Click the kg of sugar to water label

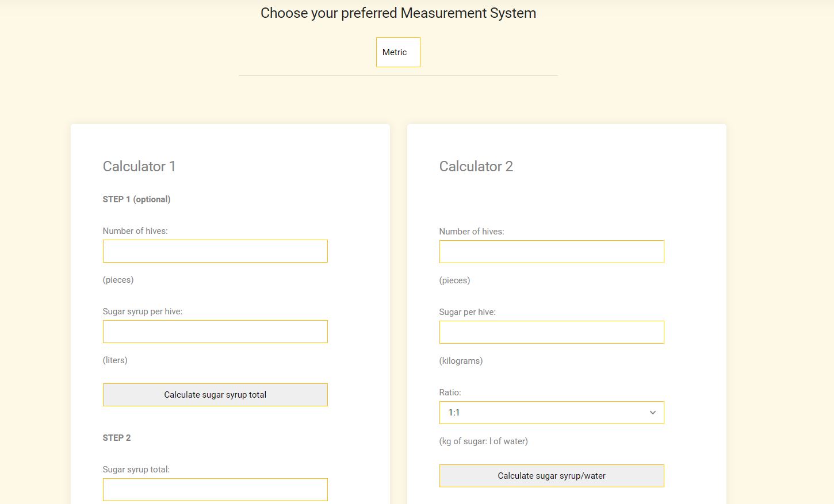(x=484, y=441)
